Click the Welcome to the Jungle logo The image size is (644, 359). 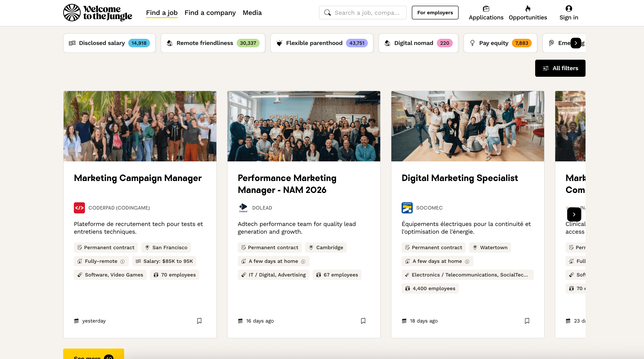pyautogui.click(x=98, y=13)
